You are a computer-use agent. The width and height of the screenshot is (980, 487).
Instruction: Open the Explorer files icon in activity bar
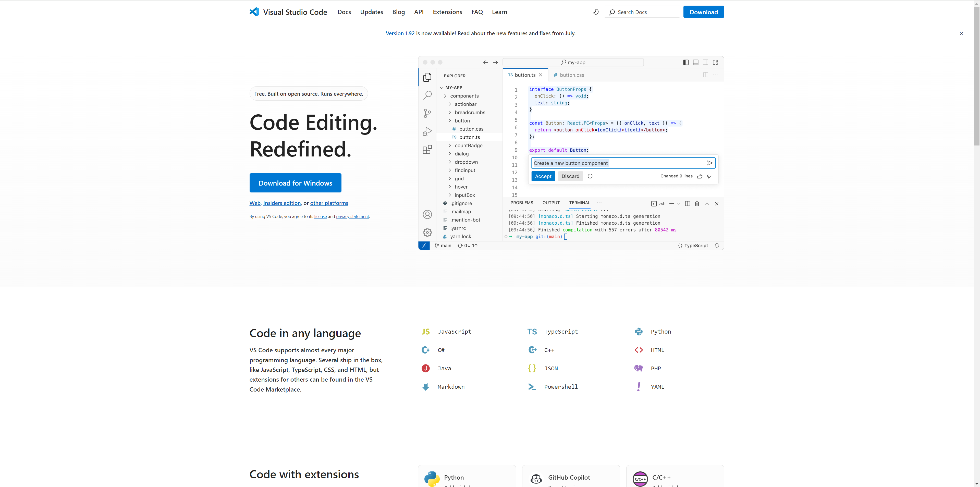(x=427, y=77)
